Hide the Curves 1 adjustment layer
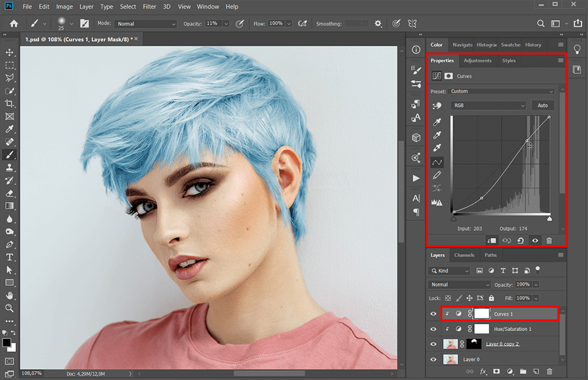Viewport: 588px width, 380px height. coord(433,313)
